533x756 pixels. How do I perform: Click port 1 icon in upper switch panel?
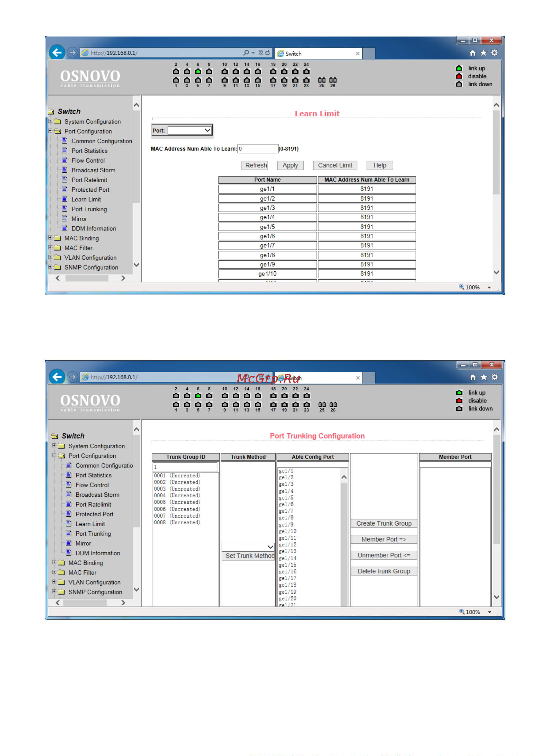click(176, 80)
